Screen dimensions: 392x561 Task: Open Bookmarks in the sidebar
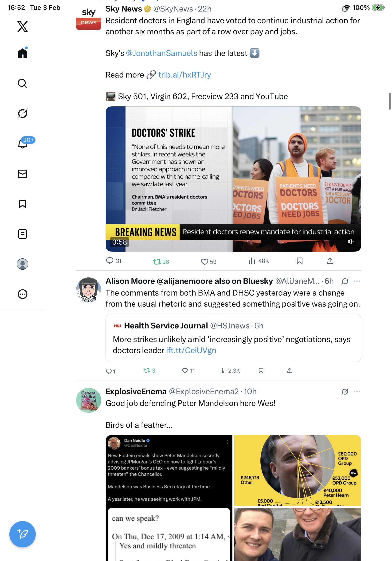[x=23, y=204]
